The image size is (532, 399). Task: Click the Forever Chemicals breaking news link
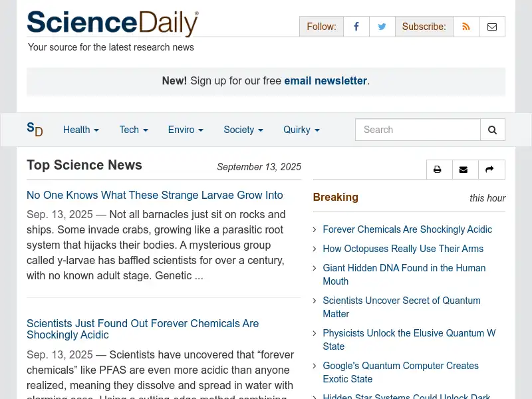[x=407, y=229]
